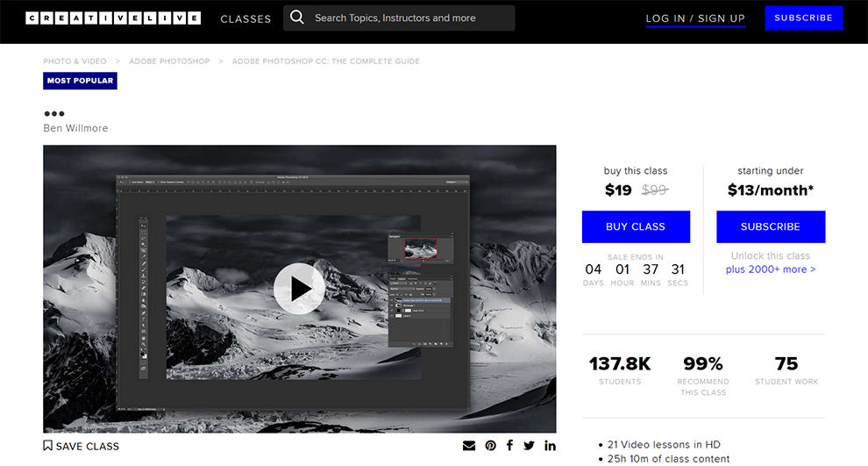Share class on Facebook

point(509,445)
